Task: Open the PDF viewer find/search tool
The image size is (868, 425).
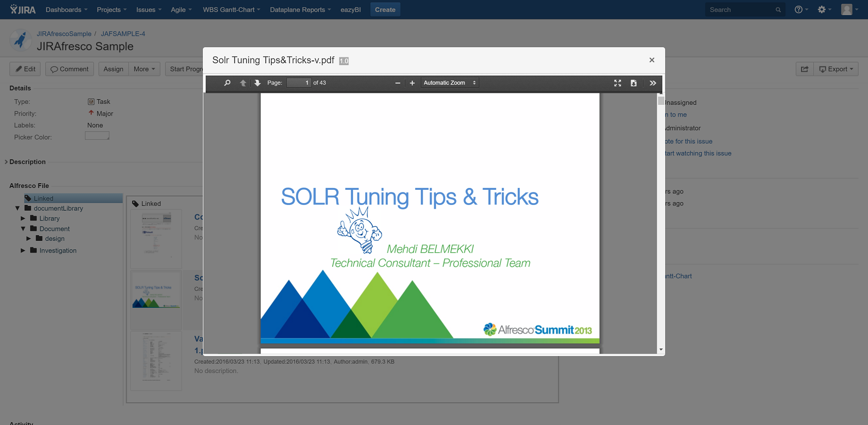Action: (227, 83)
